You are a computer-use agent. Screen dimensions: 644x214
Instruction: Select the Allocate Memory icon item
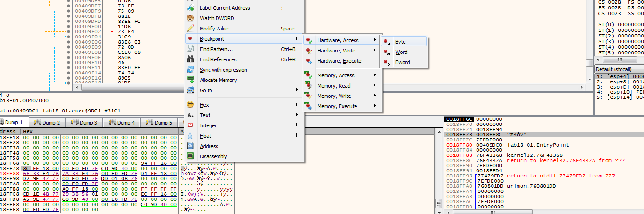pos(190,80)
